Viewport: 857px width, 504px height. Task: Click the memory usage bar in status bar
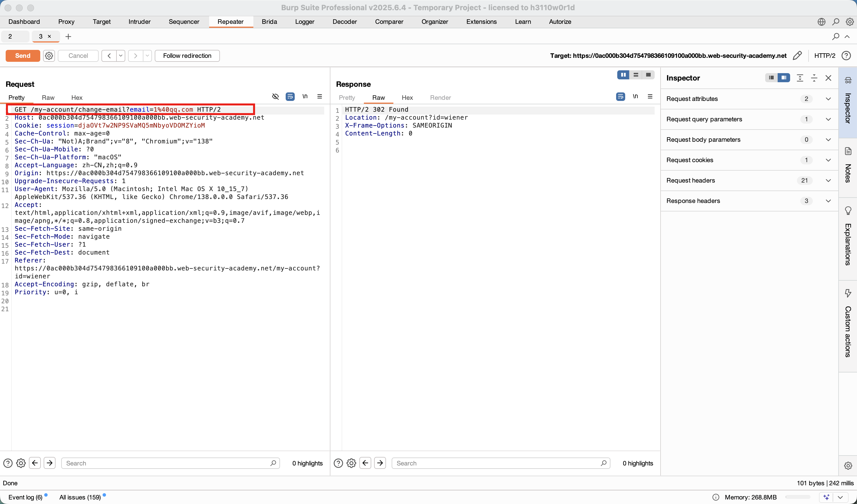click(798, 497)
